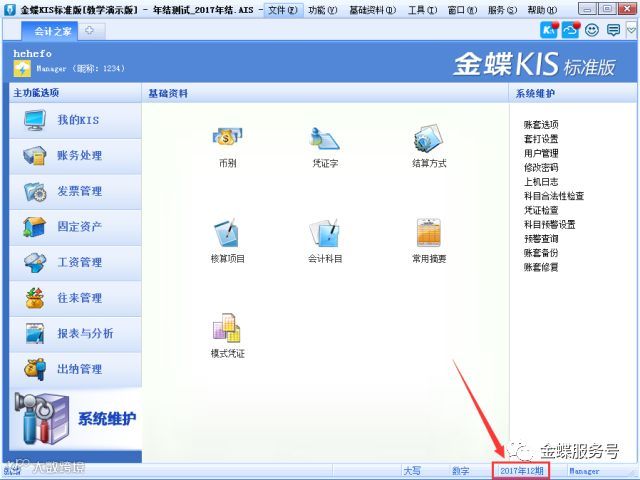This screenshot has width=640, height=480.
Task: Click the user avatar lightning icon
Action: coord(22,69)
